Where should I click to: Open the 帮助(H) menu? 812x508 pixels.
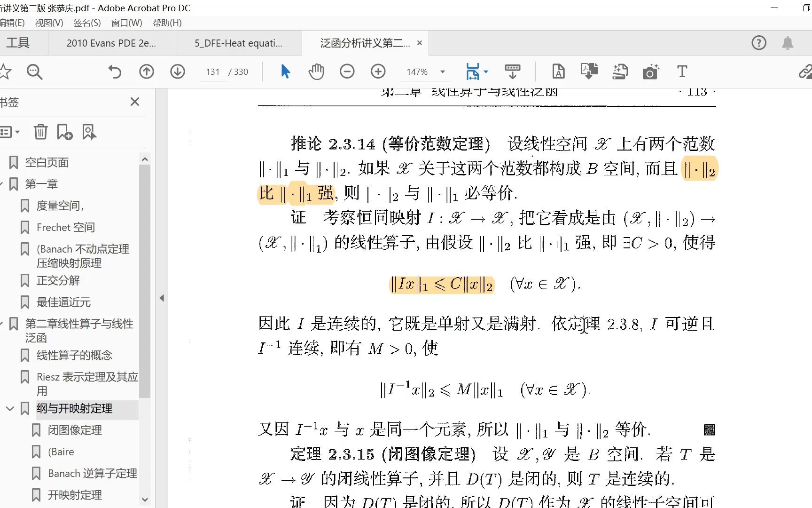click(167, 23)
